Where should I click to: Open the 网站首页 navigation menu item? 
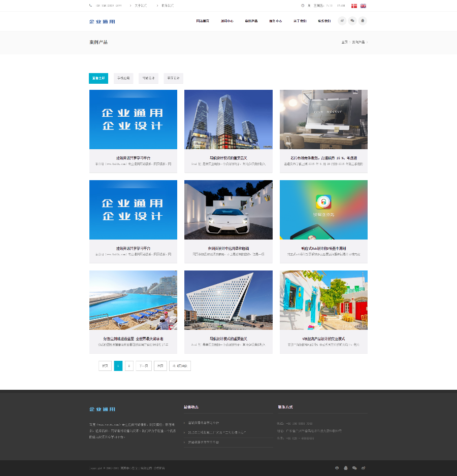click(203, 21)
